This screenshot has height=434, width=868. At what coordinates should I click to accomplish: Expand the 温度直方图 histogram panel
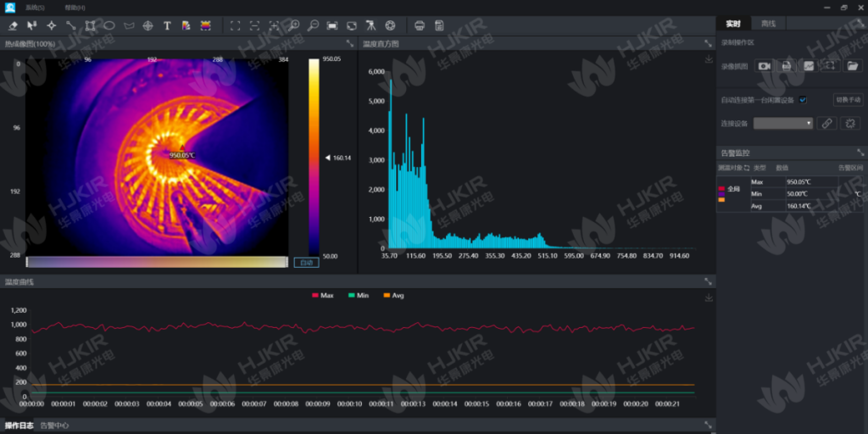point(708,43)
